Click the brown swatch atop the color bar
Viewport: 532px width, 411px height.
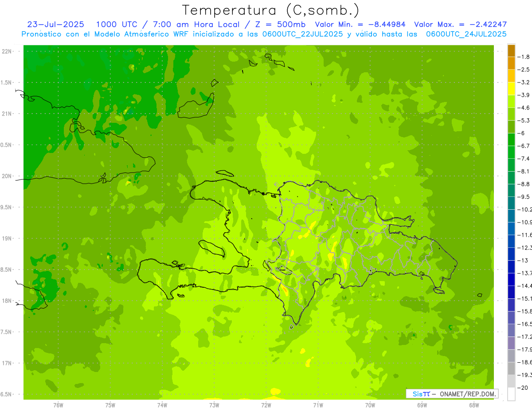click(x=511, y=51)
